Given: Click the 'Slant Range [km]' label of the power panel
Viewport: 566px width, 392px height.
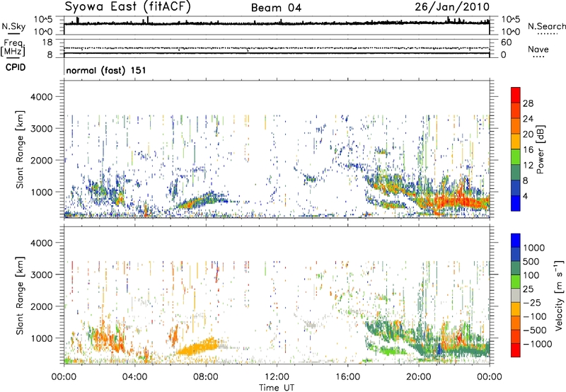Looking at the screenshot, I should 20,149.
